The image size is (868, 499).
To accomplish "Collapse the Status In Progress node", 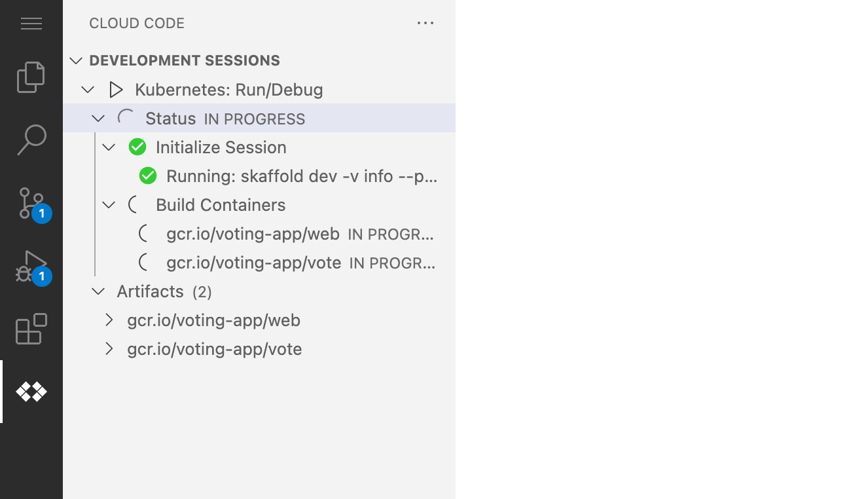I will 98,119.
